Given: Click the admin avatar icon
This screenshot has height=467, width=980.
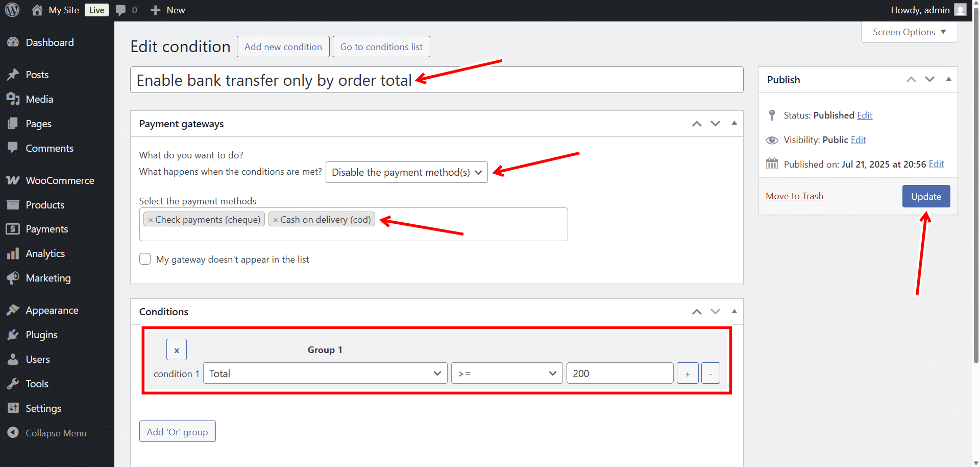Looking at the screenshot, I should (x=960, y=10).
